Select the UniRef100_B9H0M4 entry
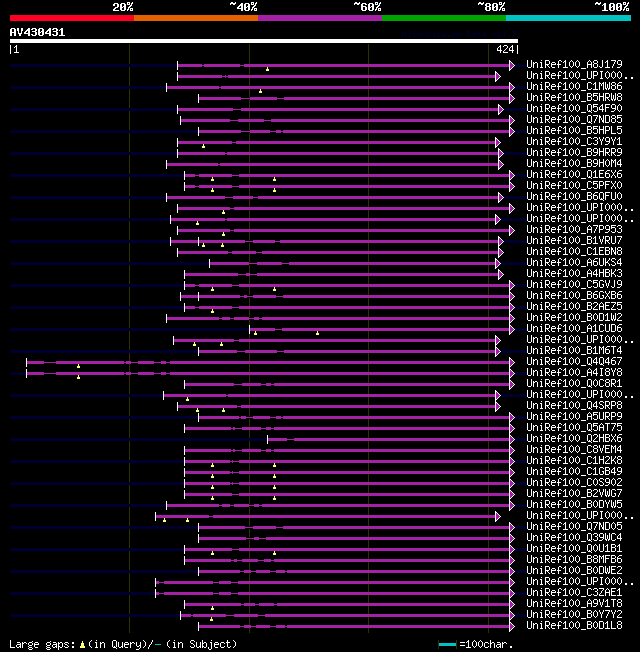 (574, 163)
